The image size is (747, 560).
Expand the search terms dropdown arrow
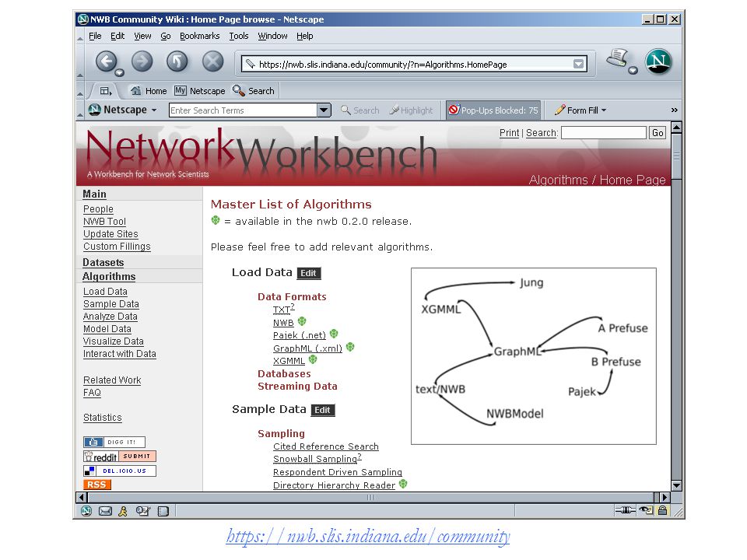click(x=324, y=110)
